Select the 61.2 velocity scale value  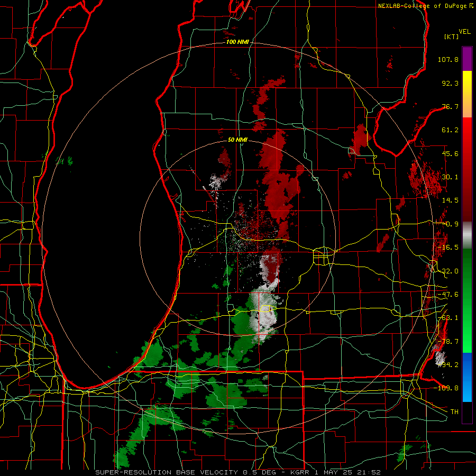pyautogui.click(x=450, y=130)
